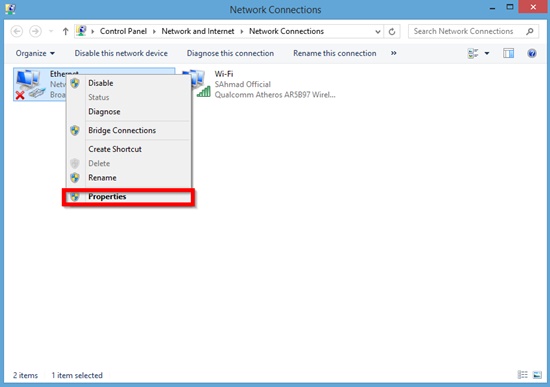550x387 pixels.
Task: Close the Network Connections window
Action: click(533, 7)
